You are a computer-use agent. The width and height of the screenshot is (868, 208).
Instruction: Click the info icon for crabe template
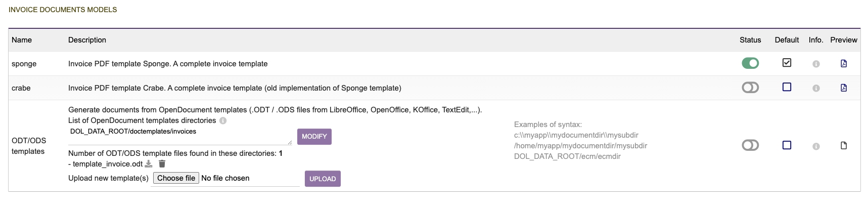(x=815, y=89)
